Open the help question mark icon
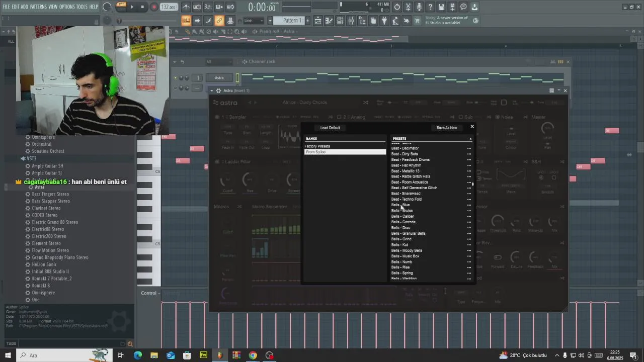 (430, 7)
